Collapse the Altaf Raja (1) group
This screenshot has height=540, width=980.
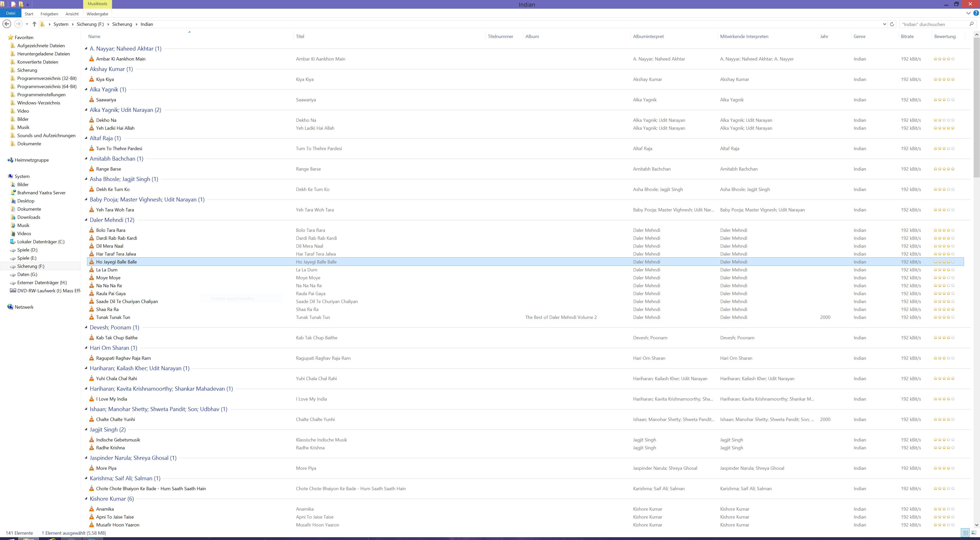(x=86, y=138)
